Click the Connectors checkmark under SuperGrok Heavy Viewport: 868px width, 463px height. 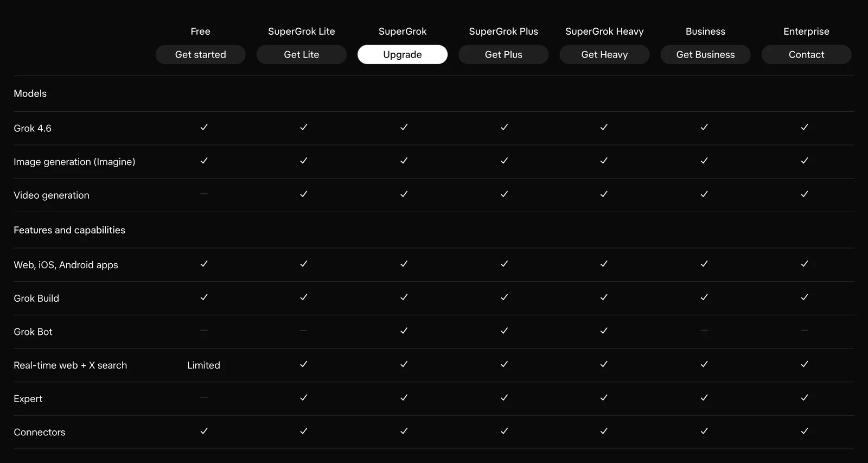(604, 431)
